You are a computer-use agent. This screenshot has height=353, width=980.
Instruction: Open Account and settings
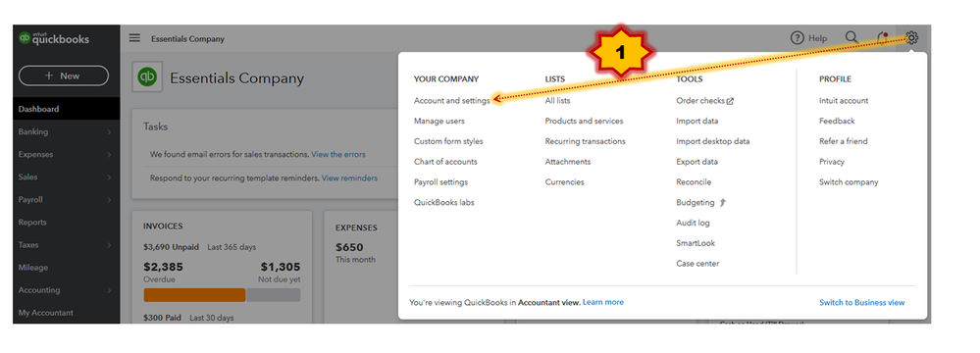[x=452, y=101]
